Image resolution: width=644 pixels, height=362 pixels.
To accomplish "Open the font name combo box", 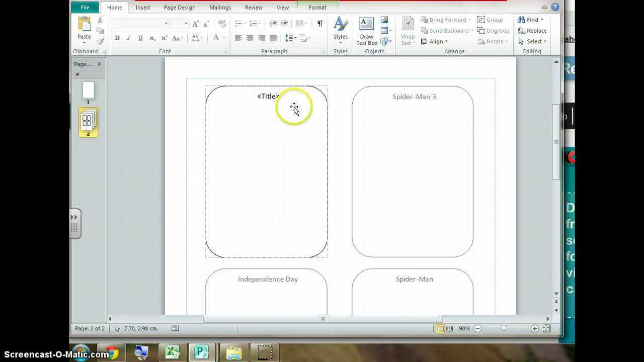I will click(x=140, y=24).
